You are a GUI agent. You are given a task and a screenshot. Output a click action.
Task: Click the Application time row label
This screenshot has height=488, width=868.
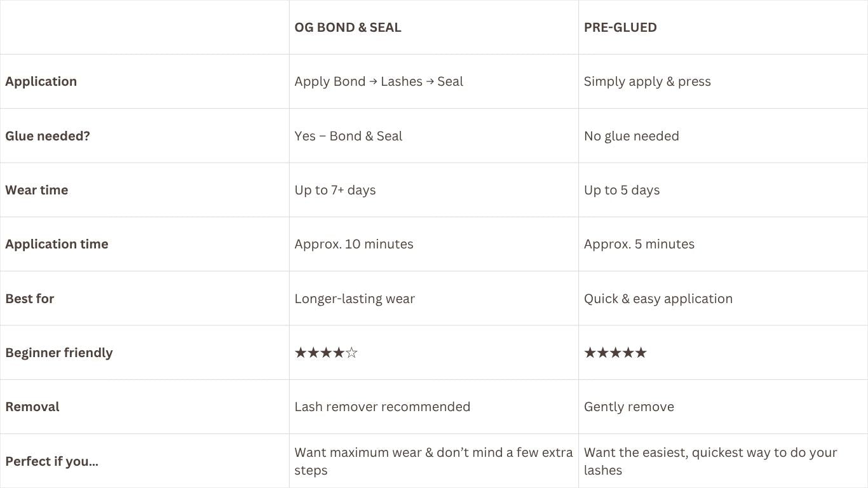click(x=57, y=244)
